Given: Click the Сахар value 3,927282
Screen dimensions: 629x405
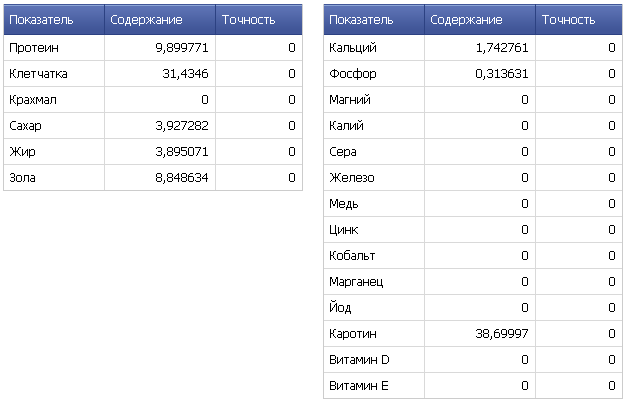Looking at the screenshot, I should click(x=182, y=126).
